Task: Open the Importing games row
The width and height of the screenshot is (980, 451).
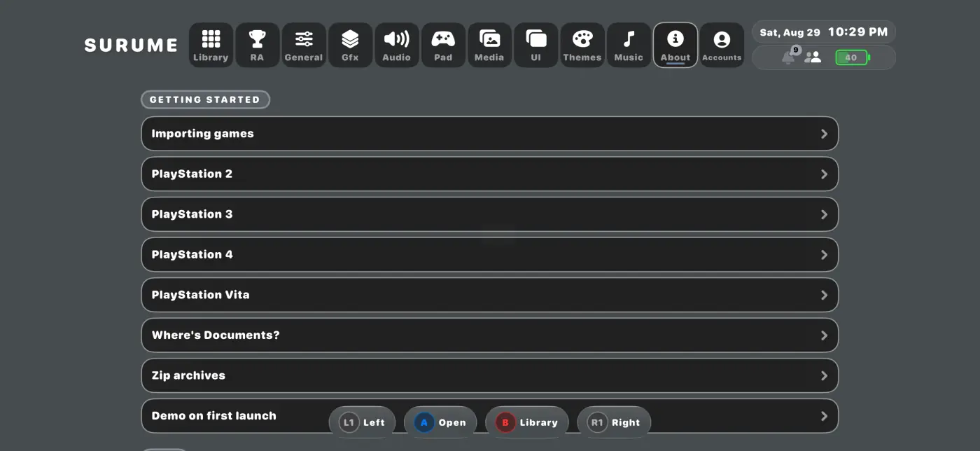Action: coord(490,134)
